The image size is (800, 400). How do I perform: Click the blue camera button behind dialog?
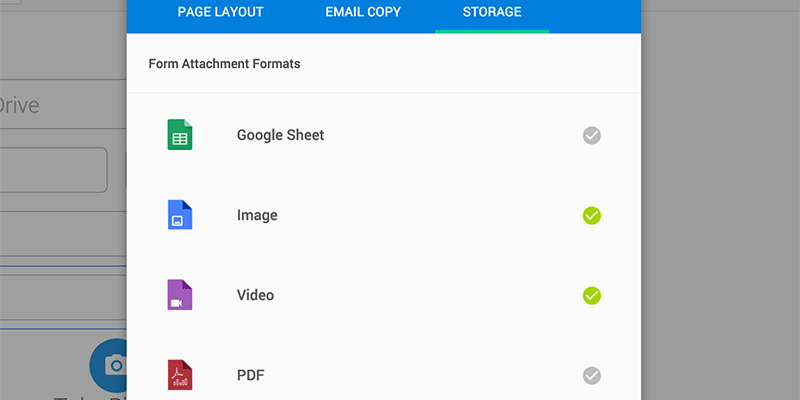pyautogui.click(x=108, y=365)
